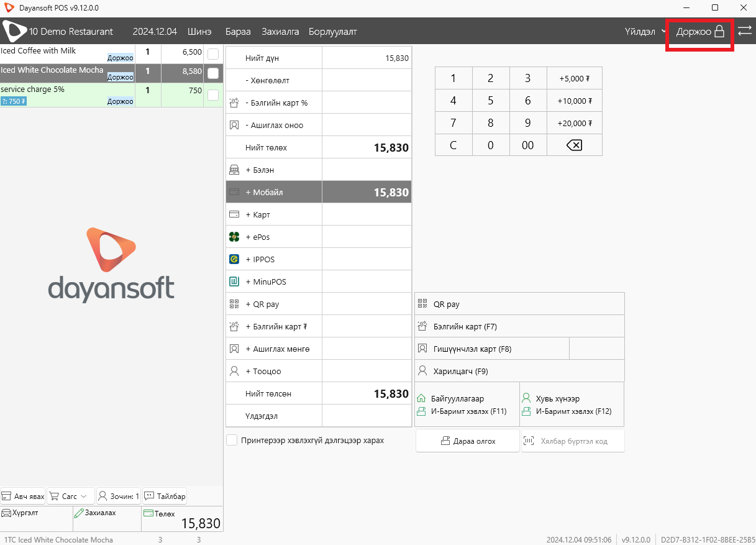Tick the Iced Coffee with Milk checkbox
This screenshot has width=756, height=545.
[213, 54]
